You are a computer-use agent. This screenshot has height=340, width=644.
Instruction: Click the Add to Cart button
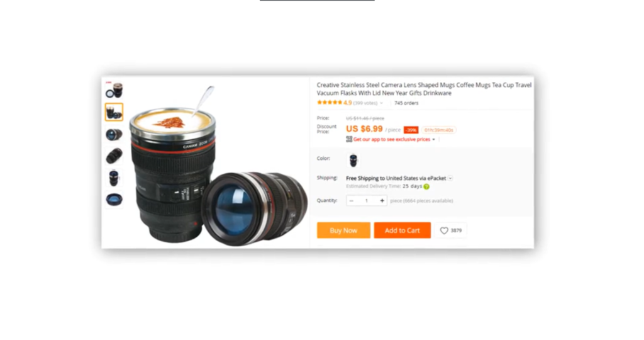tap(402, 230)
